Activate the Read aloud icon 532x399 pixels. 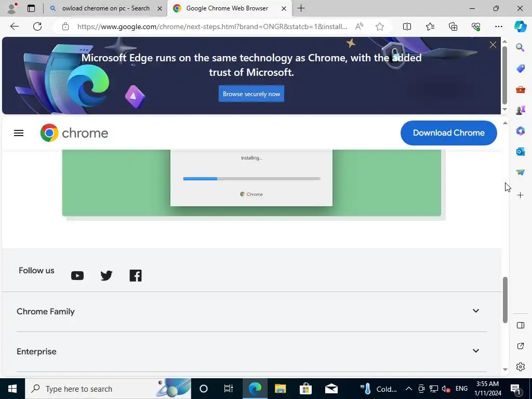coord(359,26)
